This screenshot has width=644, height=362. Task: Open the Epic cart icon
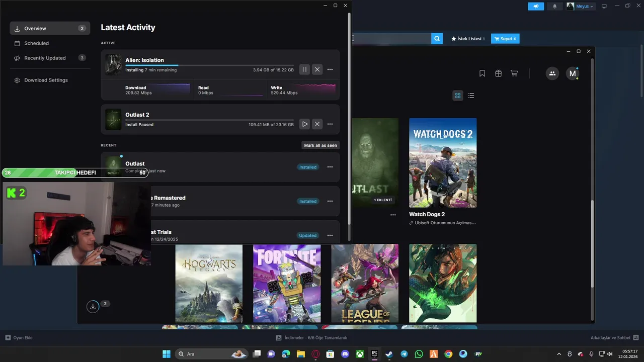(x=514, y=73)
